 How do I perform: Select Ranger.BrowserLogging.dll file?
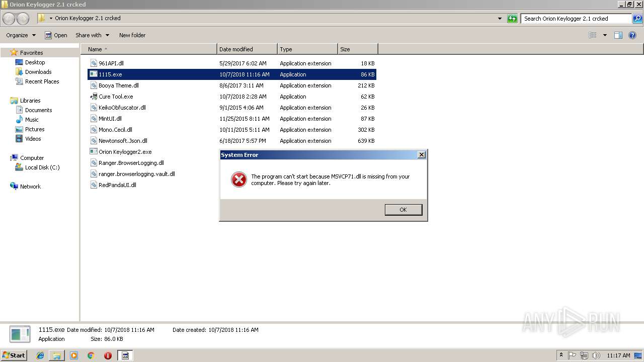click(127, 163)
